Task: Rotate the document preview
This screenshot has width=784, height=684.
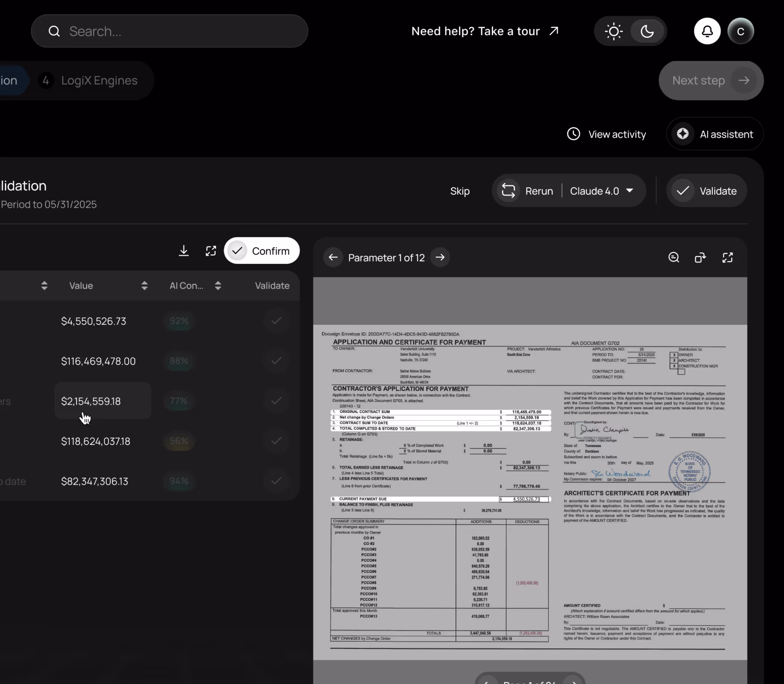Action: [x=700, y=258]
